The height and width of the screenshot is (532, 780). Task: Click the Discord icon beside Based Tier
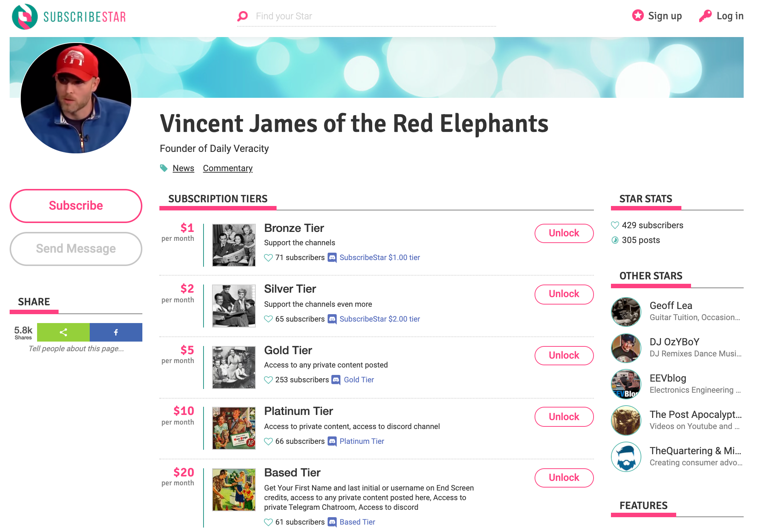332,522
